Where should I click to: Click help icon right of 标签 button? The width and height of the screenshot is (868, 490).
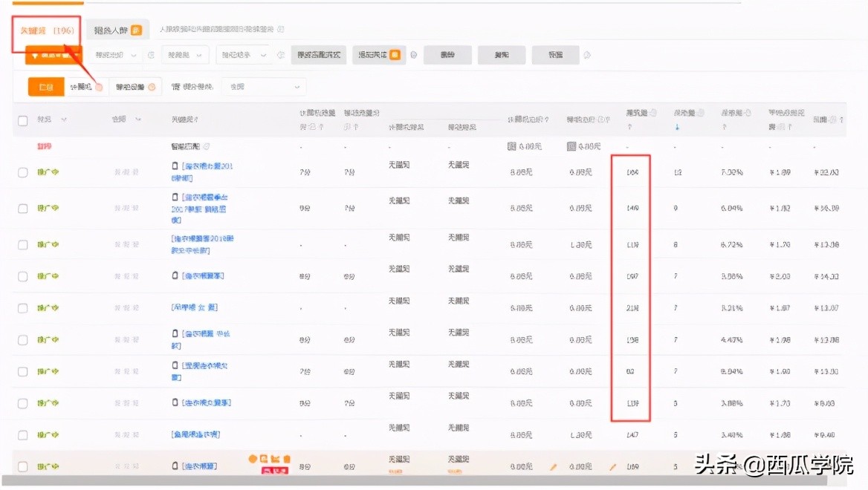(x=587, y=55)
